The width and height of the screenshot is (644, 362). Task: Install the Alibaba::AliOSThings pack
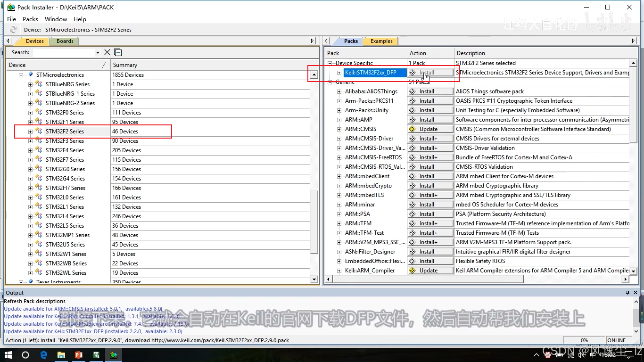pos(430,91)
